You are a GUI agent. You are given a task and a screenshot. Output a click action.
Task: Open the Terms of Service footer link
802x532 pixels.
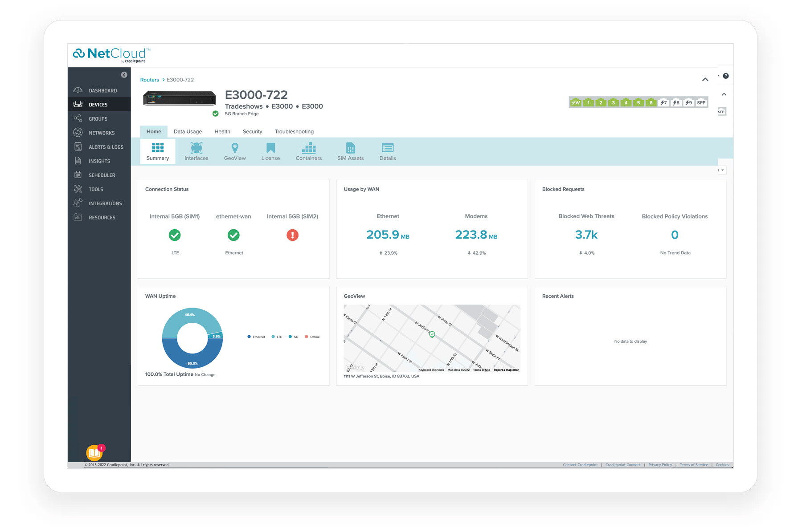tap(694, 465)
